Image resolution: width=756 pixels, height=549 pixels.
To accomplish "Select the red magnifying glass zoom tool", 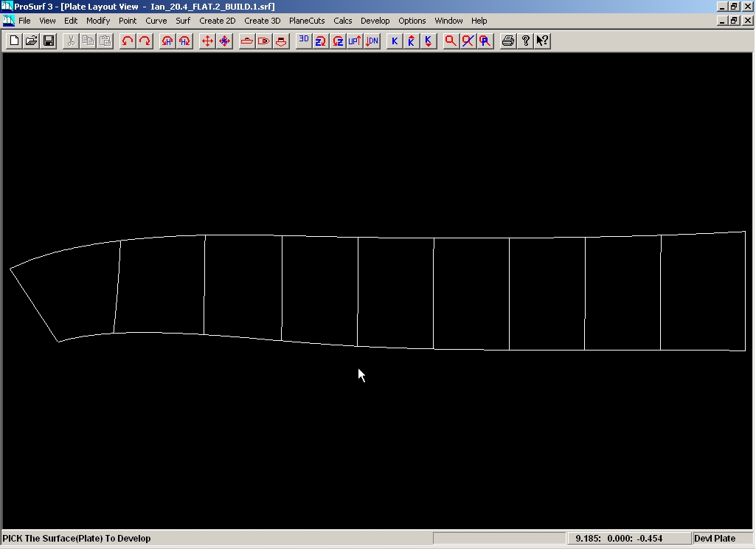I will pos(450,41).
